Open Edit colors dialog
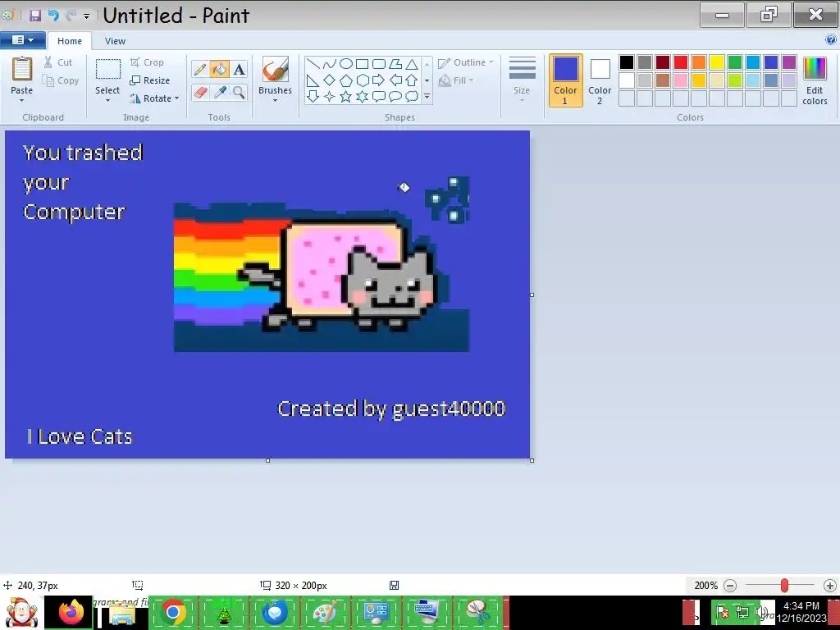 pyautogui.click(x=815, y=80)
